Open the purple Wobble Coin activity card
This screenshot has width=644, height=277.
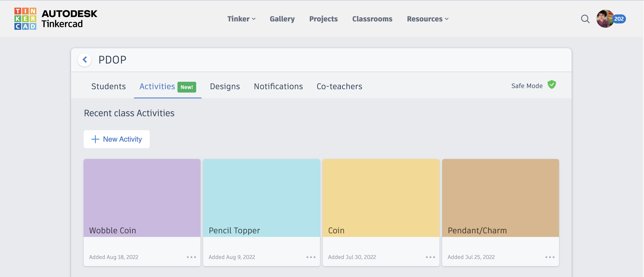[142, 197]
